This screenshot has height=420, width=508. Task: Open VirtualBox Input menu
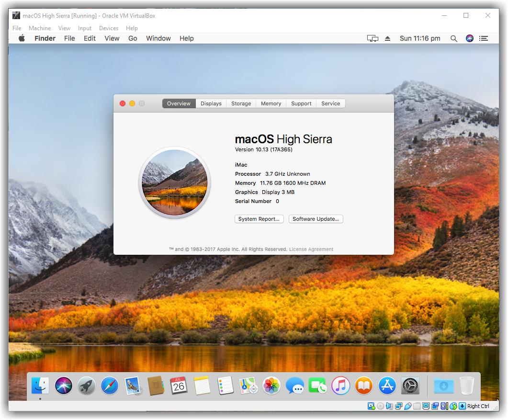click(x=85, y=28)
